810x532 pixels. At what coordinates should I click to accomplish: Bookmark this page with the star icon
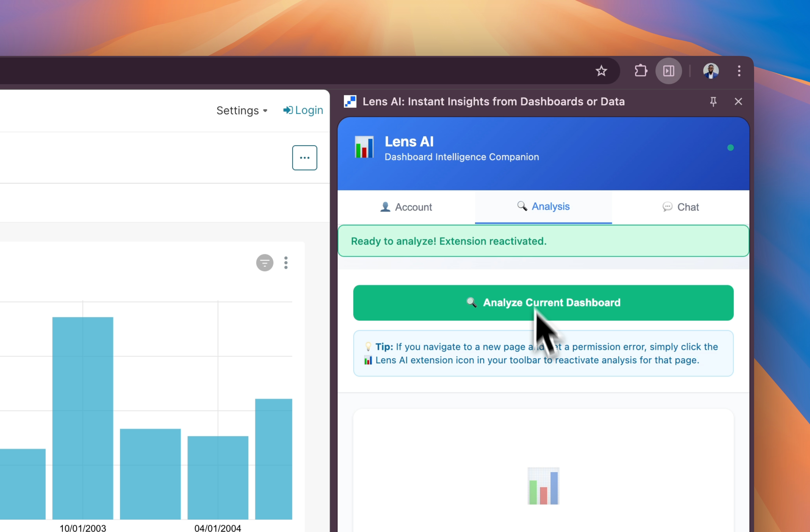pos(601,71)
